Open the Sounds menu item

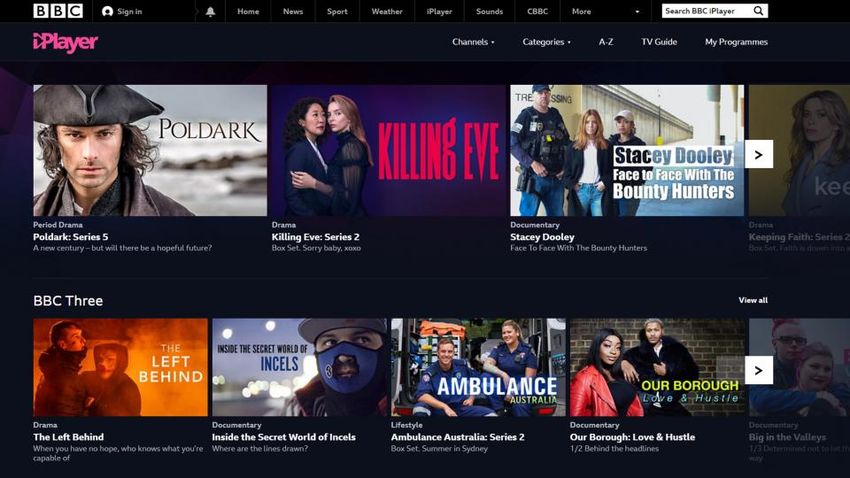tap(490, 11)
